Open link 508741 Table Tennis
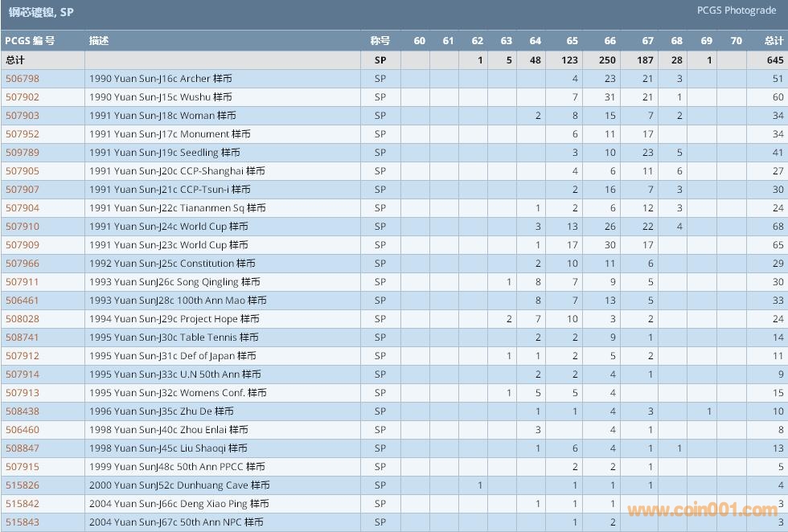The width and height of the screenshot is (788, 532). click(23, 338)
